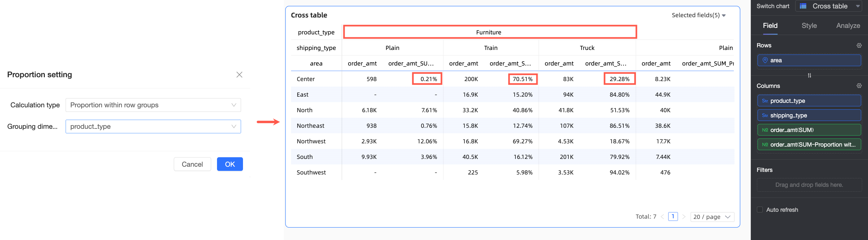Click the number icon on order_amt(SUM-Proportion
Image resolution: width=868 pixels, height=240 pixels.
pyautogui.click(x=765, y=145)
